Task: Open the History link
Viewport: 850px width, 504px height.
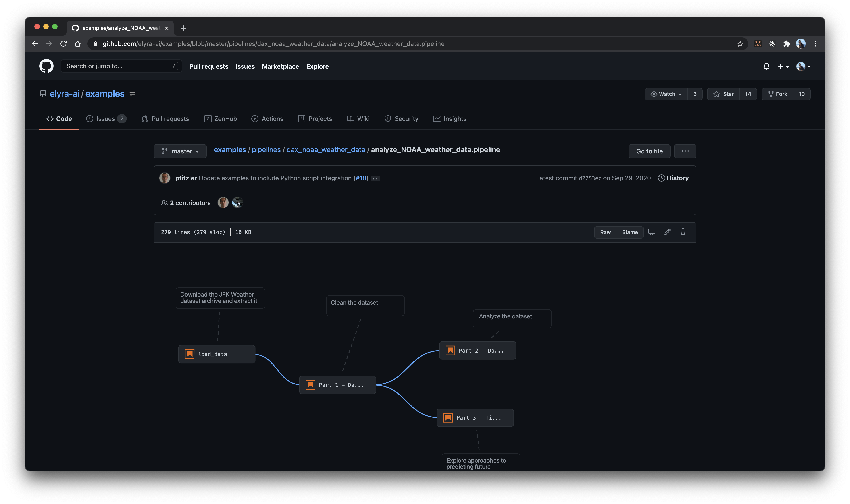Action: (x=673, y=178)
